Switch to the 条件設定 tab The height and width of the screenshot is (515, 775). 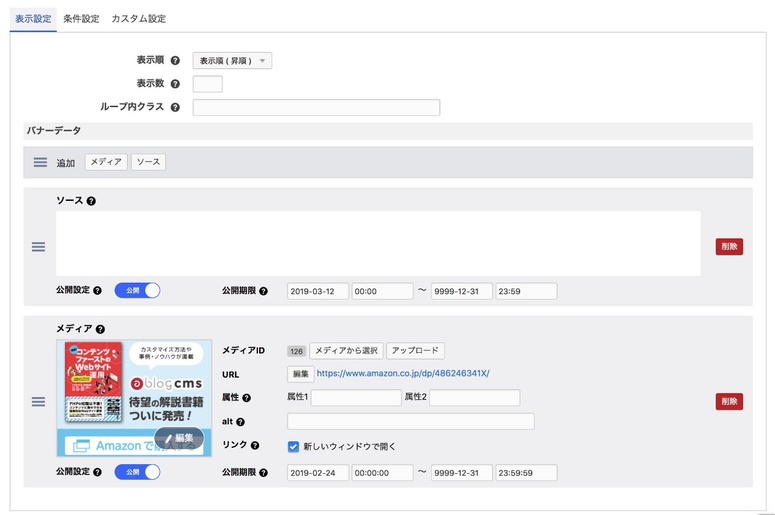click(81, 19)
